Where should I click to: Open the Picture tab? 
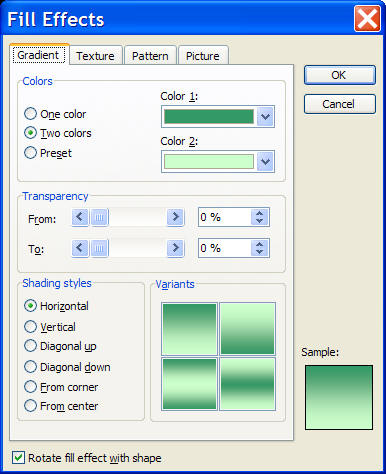[x=203, y=56]
